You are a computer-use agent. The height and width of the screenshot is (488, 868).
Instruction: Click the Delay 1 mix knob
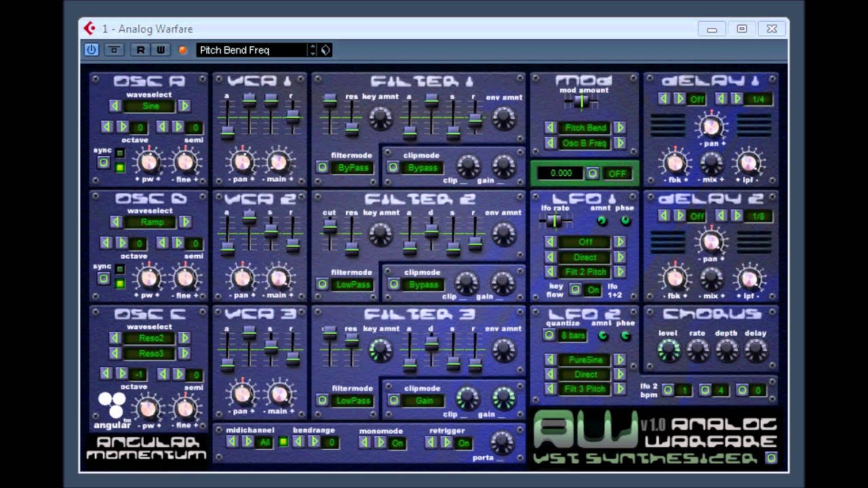click(x=711, y=163)
